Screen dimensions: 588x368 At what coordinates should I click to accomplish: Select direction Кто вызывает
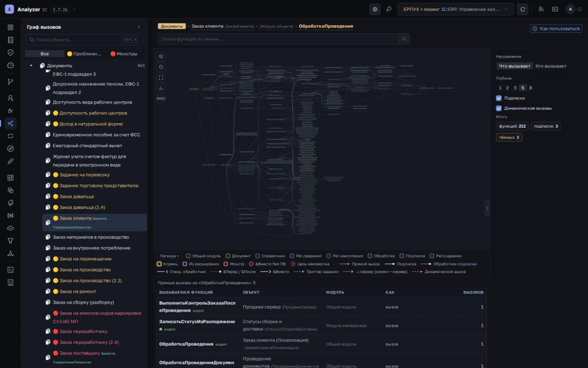(x=551, y=66)
